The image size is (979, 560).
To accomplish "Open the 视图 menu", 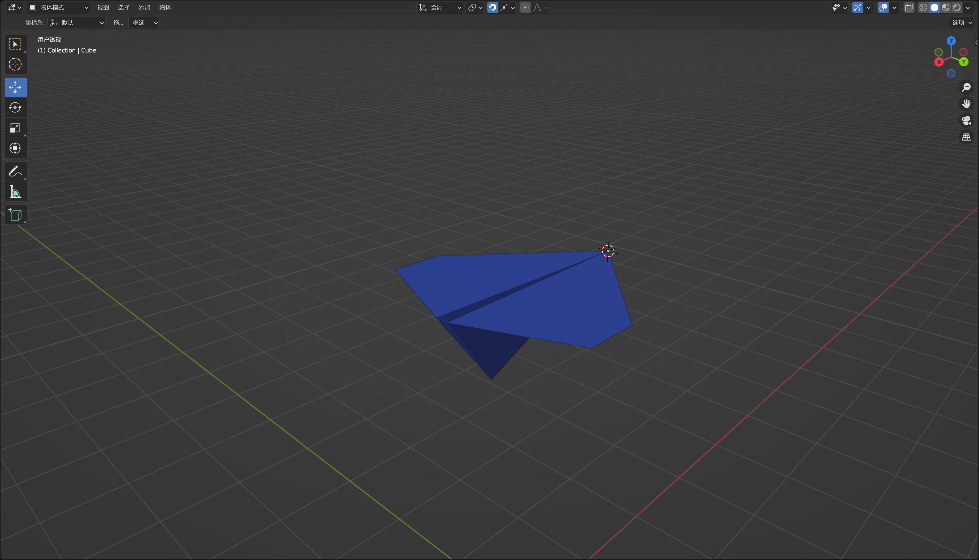I will 103,7.
